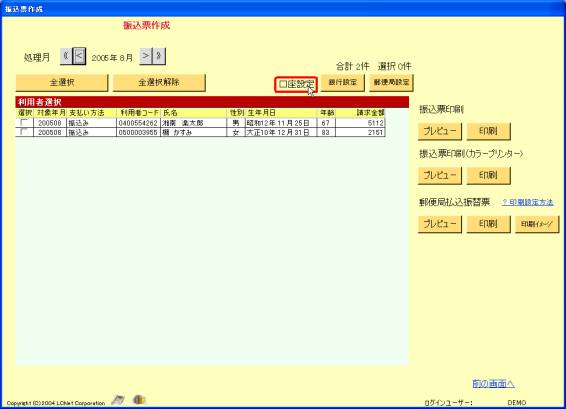Image resolution: width=566 pixels, height=409 pixels.
Task: Select the name cell in the second row
Action: (193, 132)
